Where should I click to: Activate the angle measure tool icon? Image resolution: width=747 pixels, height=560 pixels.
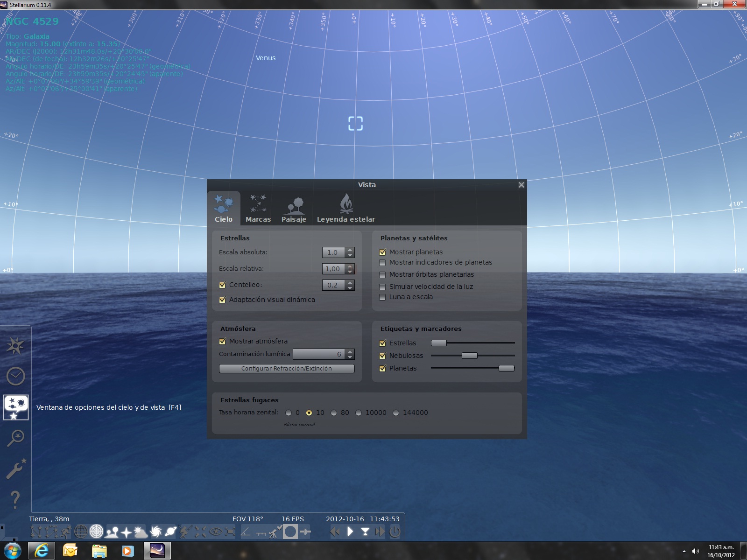click(x=245, y=532)
